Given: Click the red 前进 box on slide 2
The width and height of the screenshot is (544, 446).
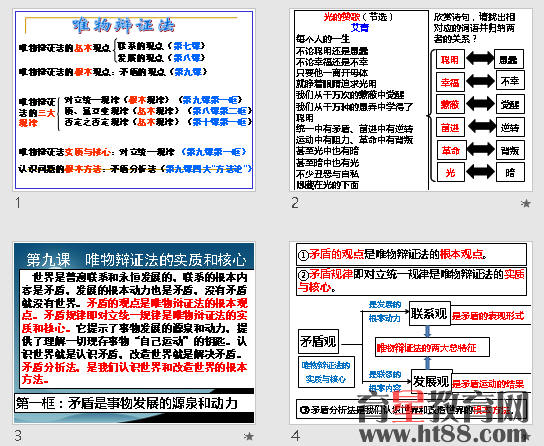Looking at the screenshot, I should click(450, 127).
